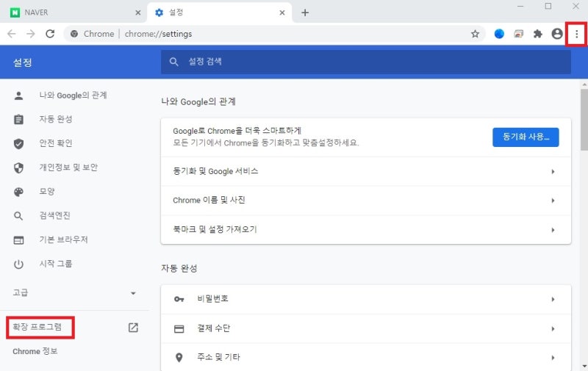Open the extensions puzzle icon

click(538, 34)
